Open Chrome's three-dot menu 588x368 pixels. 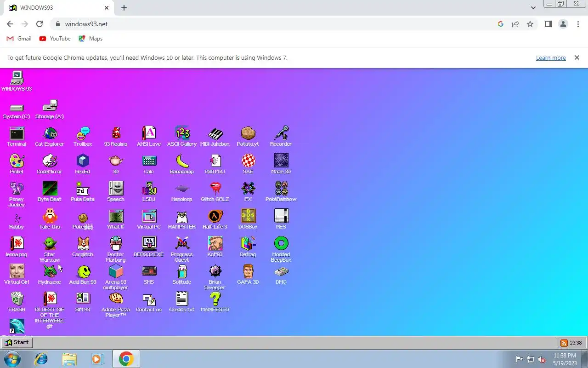[578, 24]
